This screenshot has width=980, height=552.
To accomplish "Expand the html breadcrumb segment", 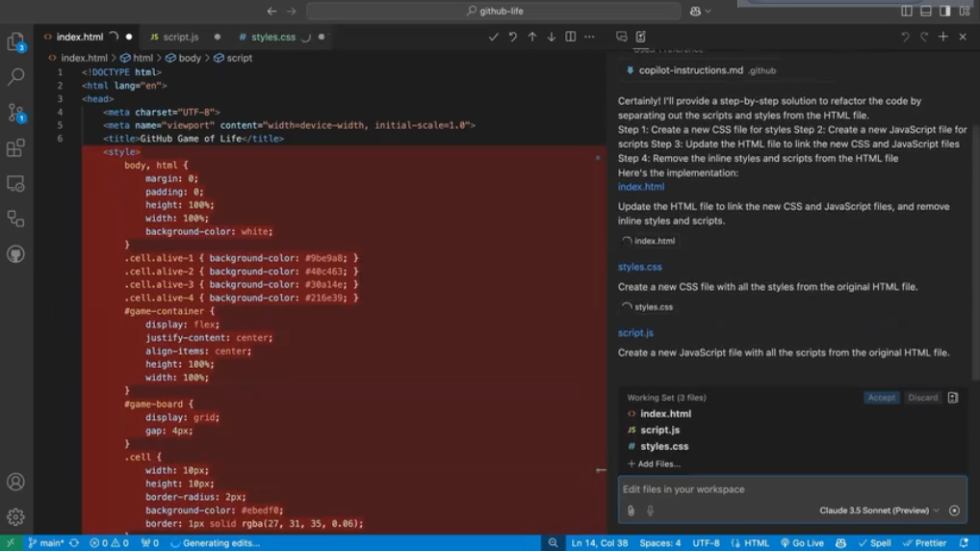I will [137, 58].
